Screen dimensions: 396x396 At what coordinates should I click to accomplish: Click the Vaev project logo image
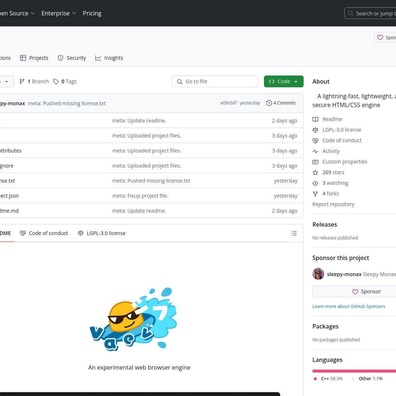pyautogui.click(x=134, y=319)
